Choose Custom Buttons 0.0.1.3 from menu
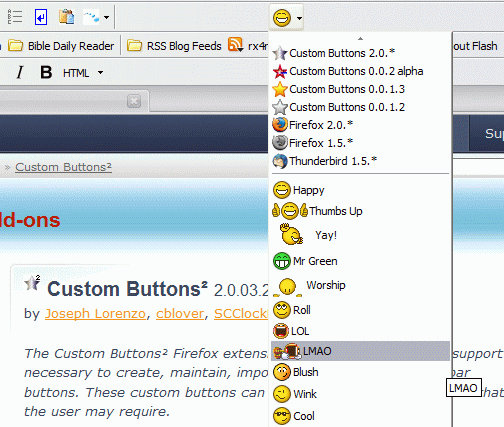The height and width of the screenshot is (427, 504). pos(360,89)
